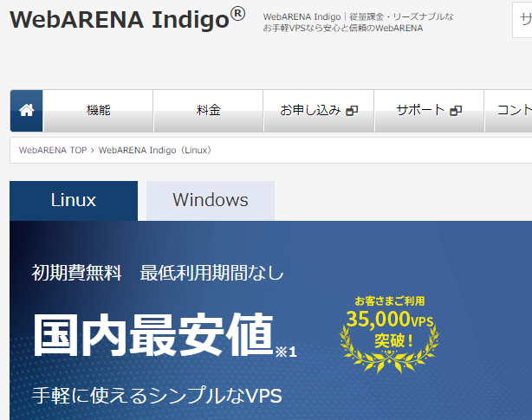This screenshot has height=420, width=532.
Task: Select お申し込み in the navigation bar
Action: (x=310, y=111)
